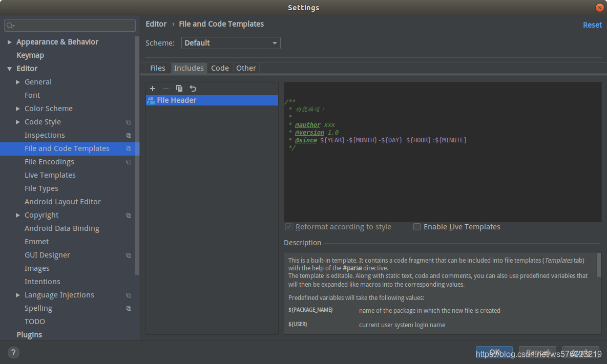
Task: Click the Cancel button
Action: 537,352
